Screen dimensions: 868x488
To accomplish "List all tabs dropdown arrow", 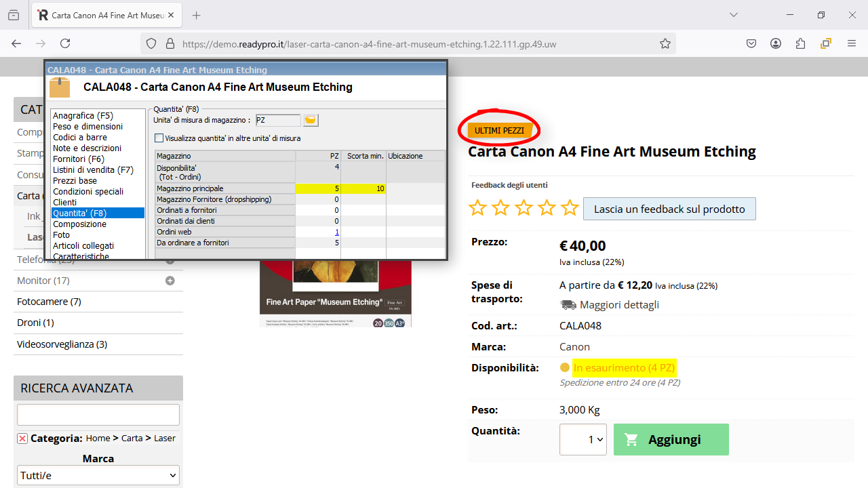I will [734, 15].
